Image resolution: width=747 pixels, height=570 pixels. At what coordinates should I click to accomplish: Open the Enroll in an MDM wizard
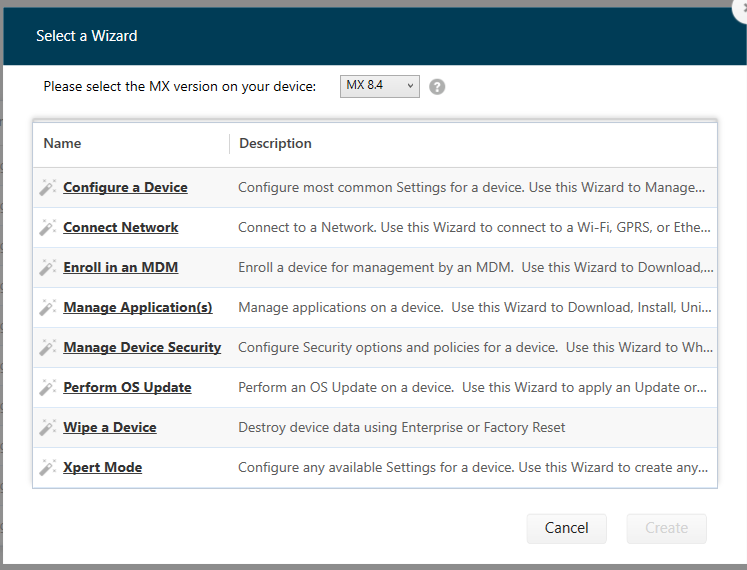tap(121, 267)
